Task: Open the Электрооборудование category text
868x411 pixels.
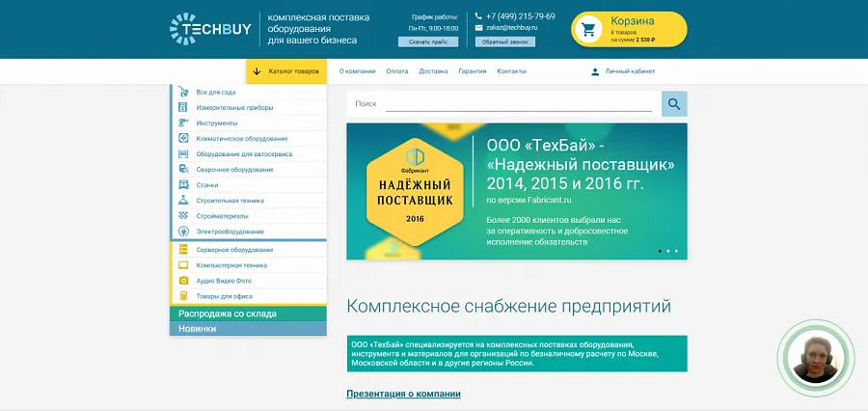Action: click(231, 233)
